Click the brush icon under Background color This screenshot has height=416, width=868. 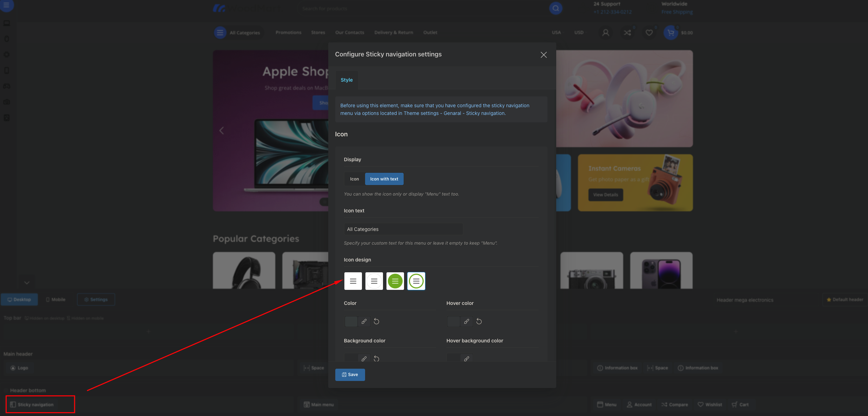coord(364,358)
